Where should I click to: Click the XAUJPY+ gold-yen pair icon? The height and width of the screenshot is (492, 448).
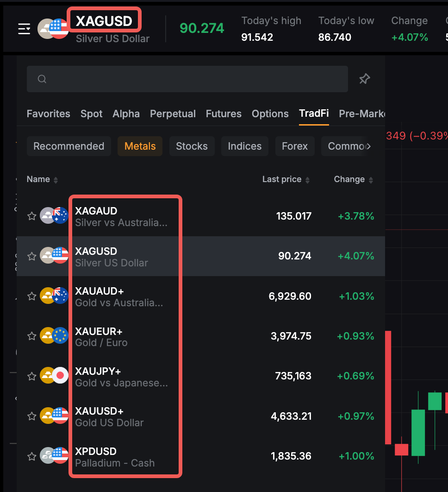54,376
